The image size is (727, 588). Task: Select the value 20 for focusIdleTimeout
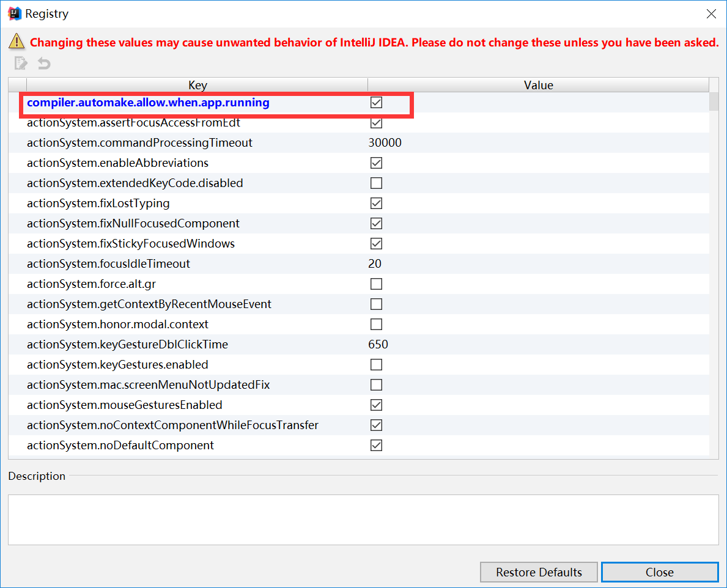click(x=375, y=263)
